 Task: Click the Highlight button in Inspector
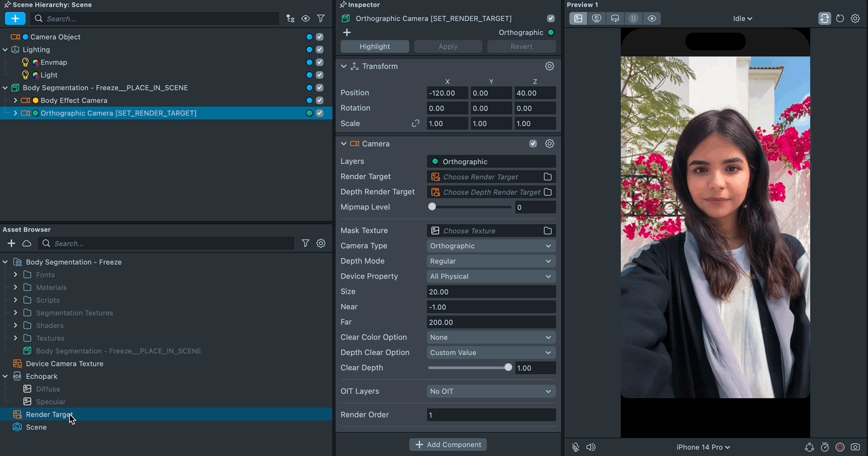(375, 46)
